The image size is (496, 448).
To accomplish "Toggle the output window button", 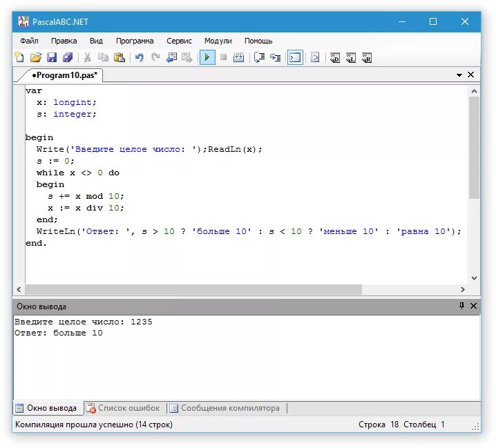I will 295,57.
